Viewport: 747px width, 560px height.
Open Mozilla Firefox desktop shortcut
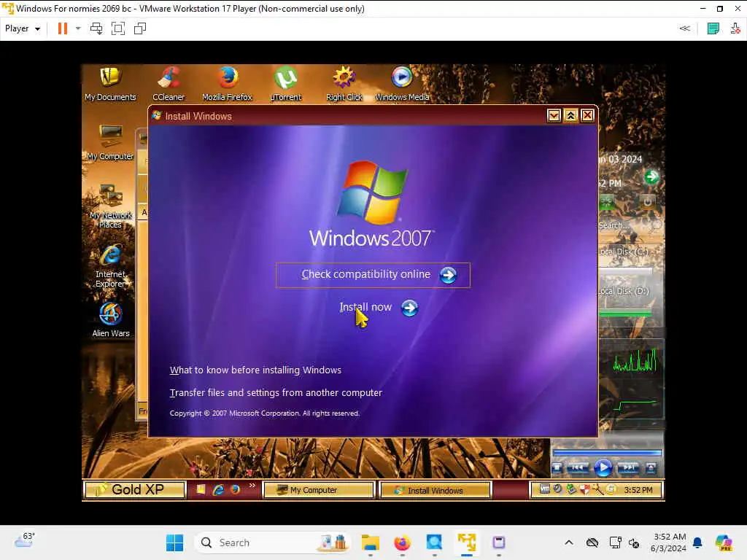[x=228, y=84]
